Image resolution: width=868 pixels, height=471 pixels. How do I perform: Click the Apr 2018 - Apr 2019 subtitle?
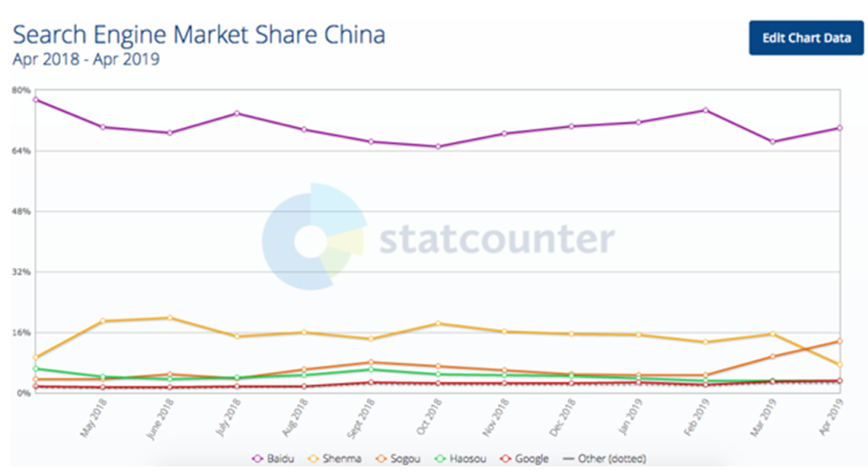pos(86,59)
